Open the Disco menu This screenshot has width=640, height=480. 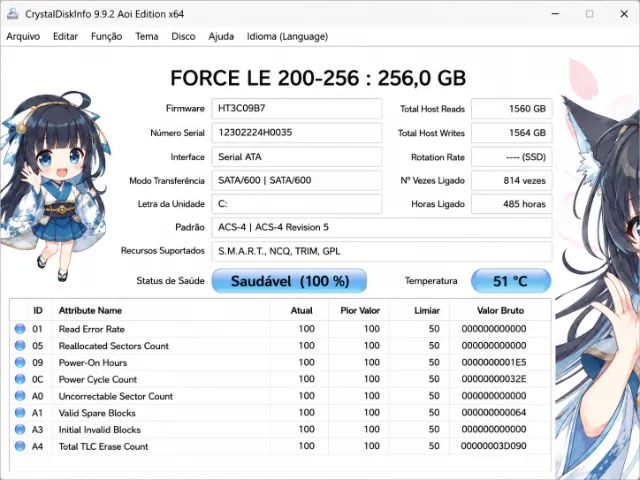pyautogui.click(x=183, y=37)
